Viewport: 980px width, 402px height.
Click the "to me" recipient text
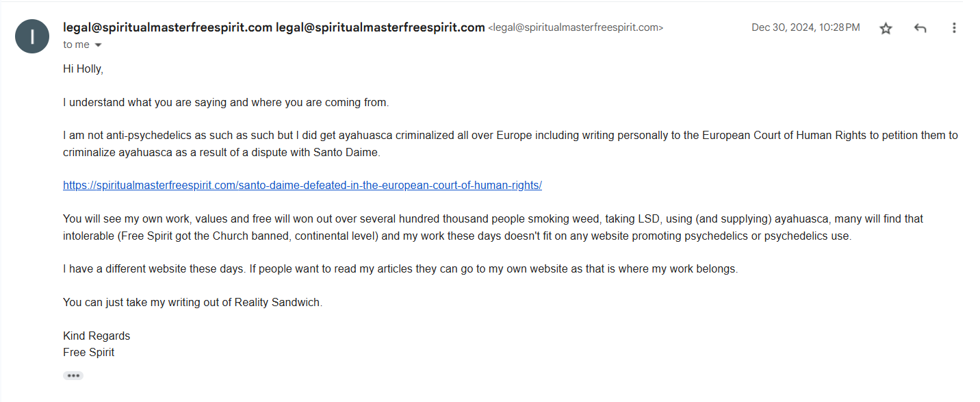point(76,45)
